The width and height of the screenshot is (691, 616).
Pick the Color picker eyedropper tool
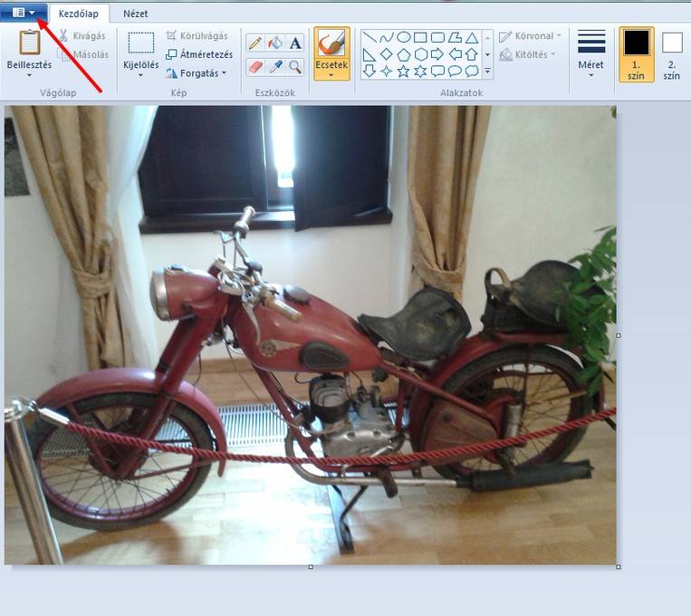(275, 67)
